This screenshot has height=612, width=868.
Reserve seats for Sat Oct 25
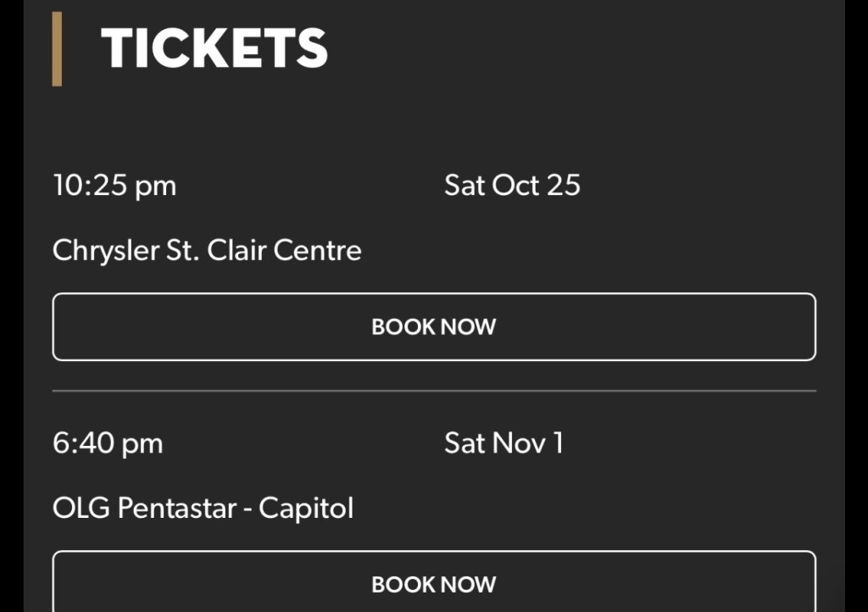click(434, 327)
